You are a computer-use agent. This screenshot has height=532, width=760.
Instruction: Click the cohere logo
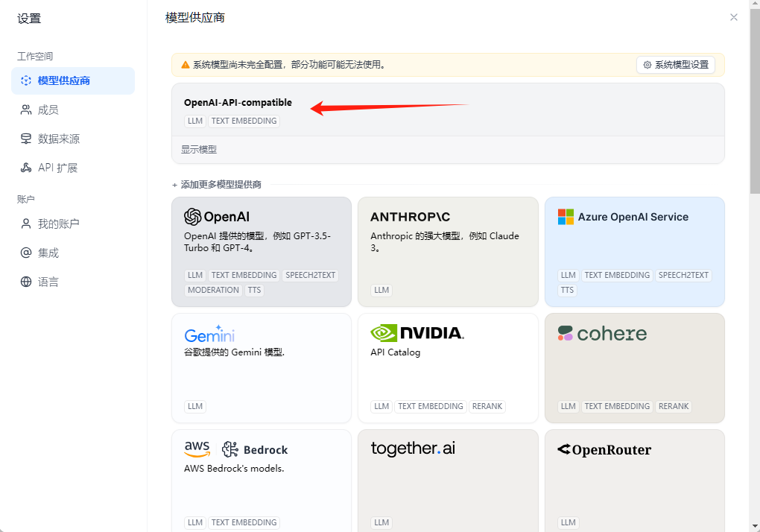(x=603, y=333)
